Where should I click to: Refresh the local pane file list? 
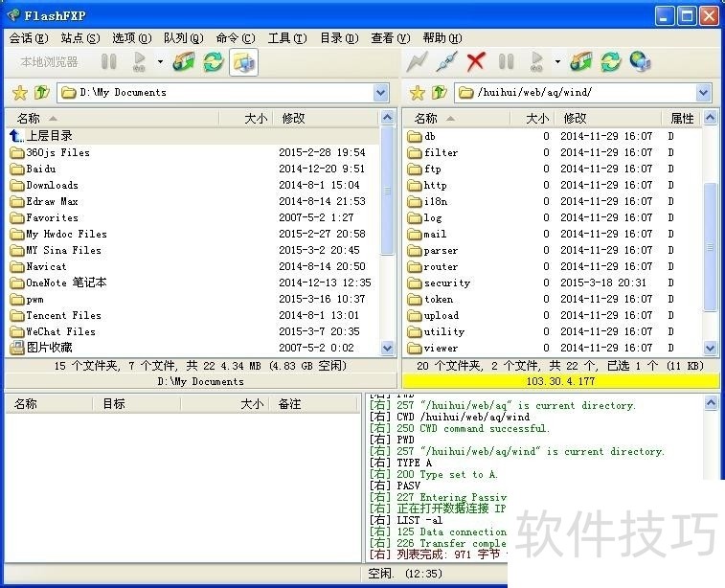click(x=214, y=61)
